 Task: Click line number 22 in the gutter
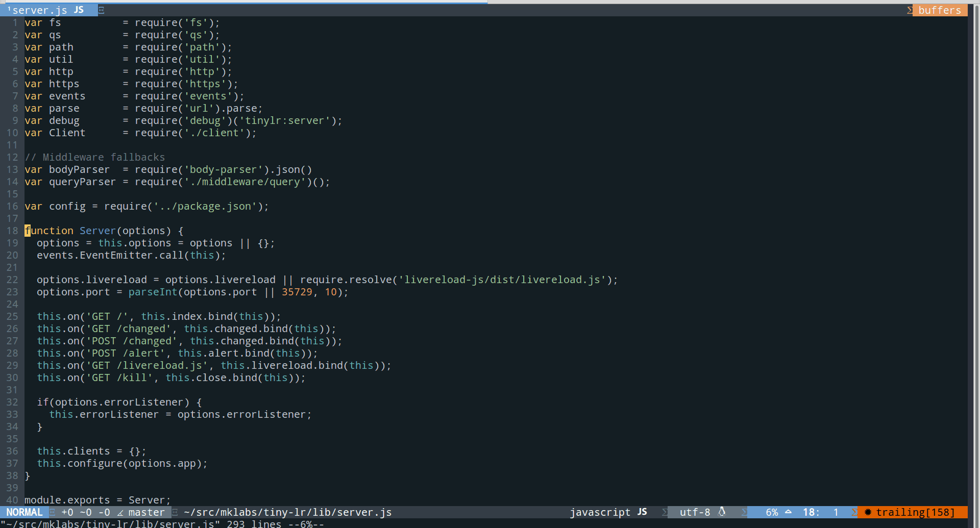pyautogui.click(x=12, y=280)
